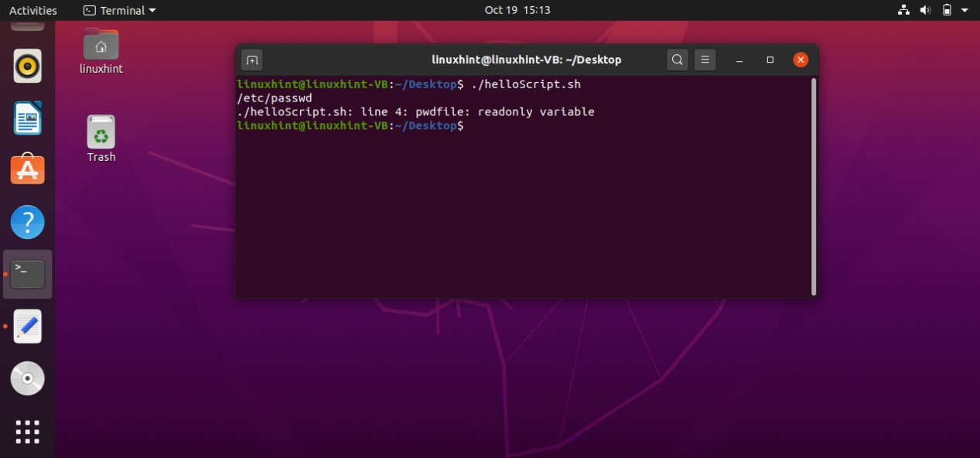Image resolution: width=980 pixels, height=458 pixels.
Task: Open the Activities overview
Action: coord(33,10)
